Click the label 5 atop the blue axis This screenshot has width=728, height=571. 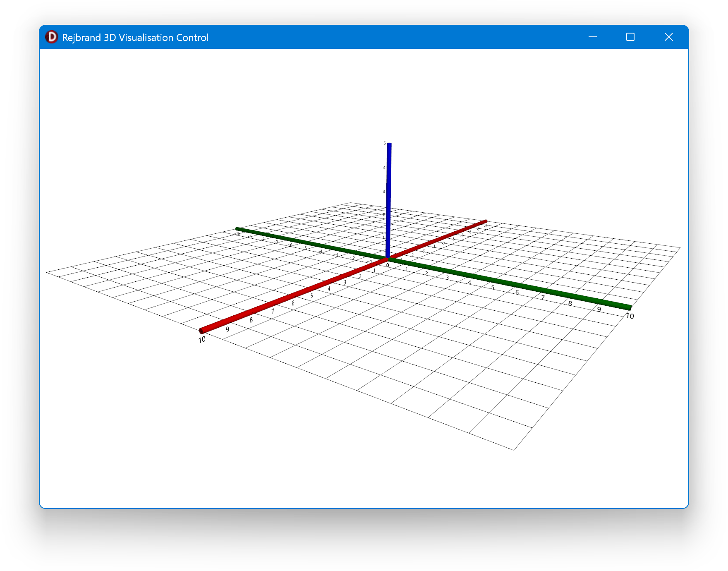(384, 144)
